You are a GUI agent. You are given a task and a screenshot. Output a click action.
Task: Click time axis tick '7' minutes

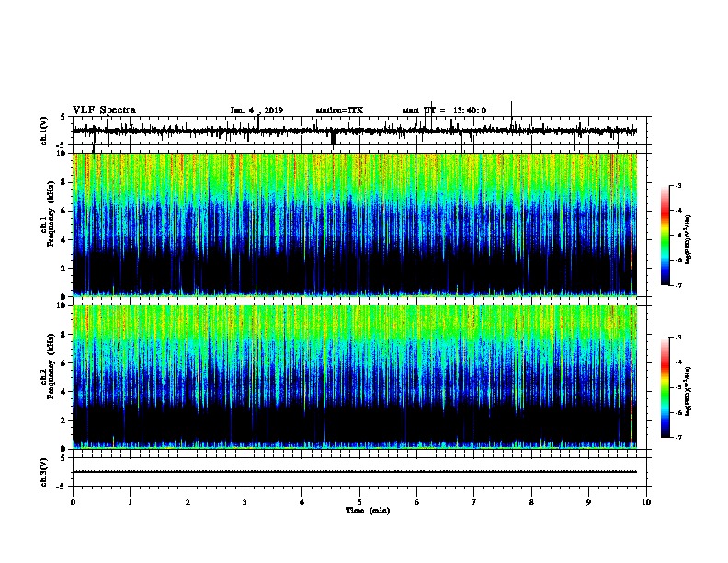coord(474,502)
